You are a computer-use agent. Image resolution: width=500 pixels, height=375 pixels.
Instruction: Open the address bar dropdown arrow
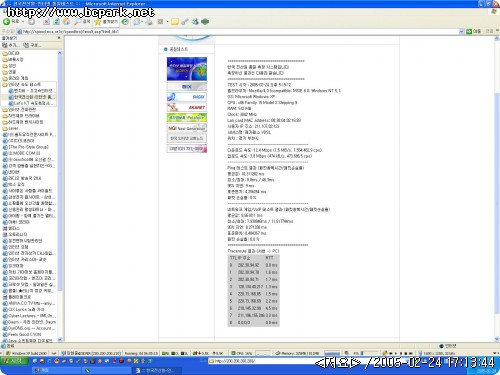[x=462, y=31]
